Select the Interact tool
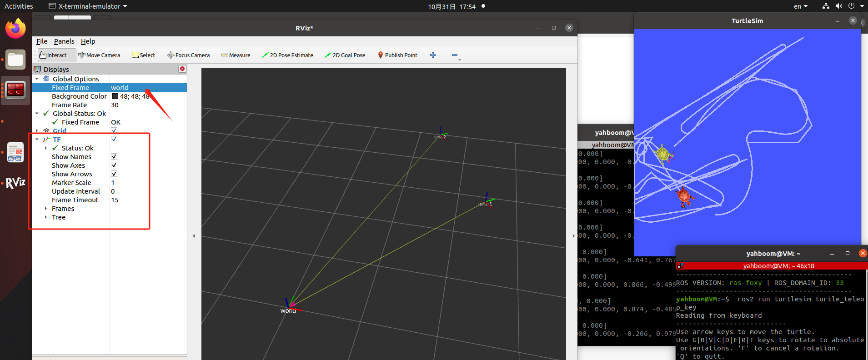 click(53, 55)
